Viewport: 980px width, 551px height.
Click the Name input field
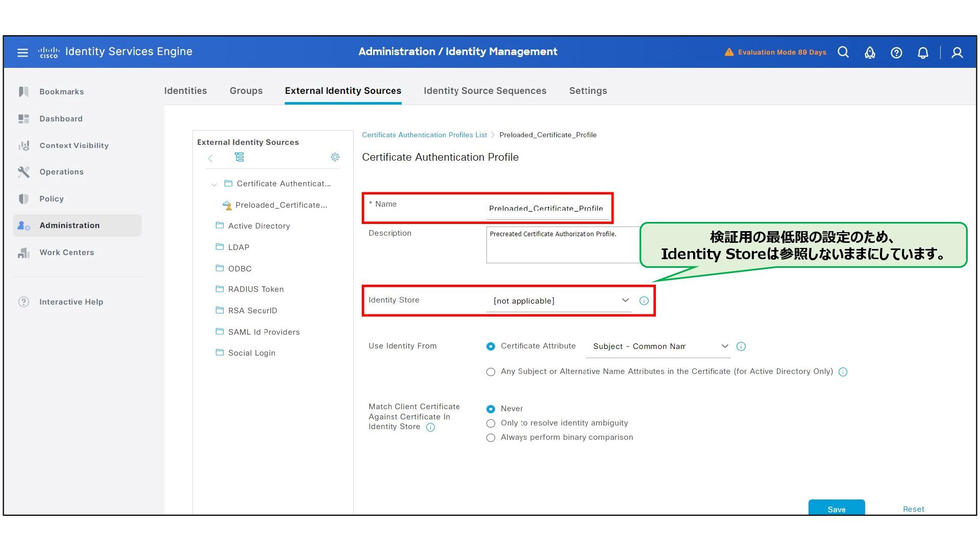pos(547,209)
